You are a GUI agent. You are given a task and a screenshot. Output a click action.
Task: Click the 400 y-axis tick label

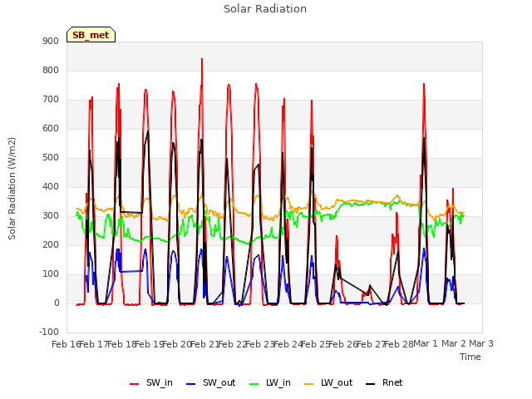pos(51,186)
